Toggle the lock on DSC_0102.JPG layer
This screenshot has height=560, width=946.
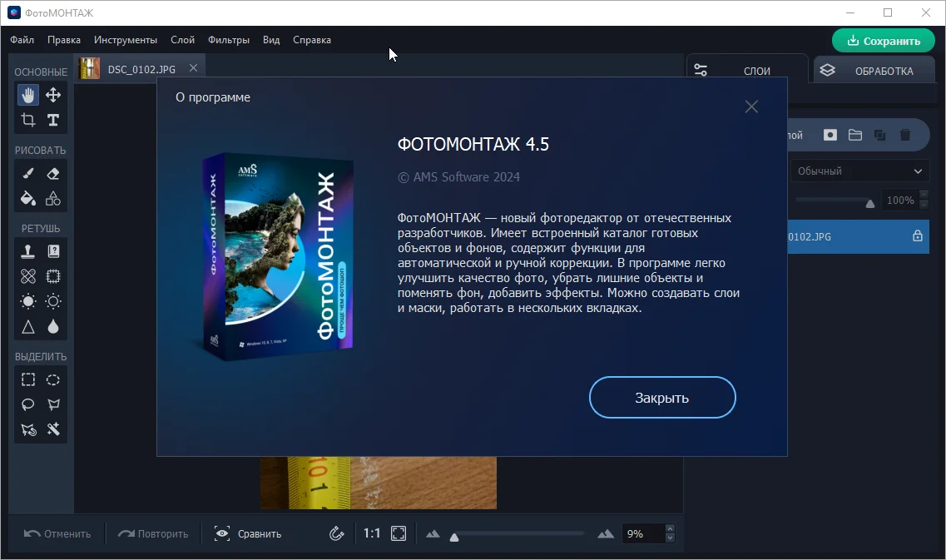[918, 236]
